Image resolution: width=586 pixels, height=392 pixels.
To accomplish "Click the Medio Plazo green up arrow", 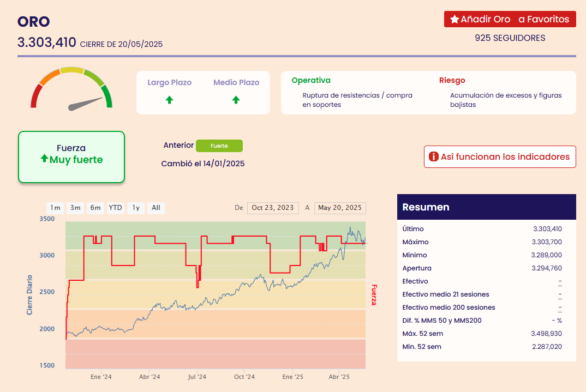I will (236, 100).
